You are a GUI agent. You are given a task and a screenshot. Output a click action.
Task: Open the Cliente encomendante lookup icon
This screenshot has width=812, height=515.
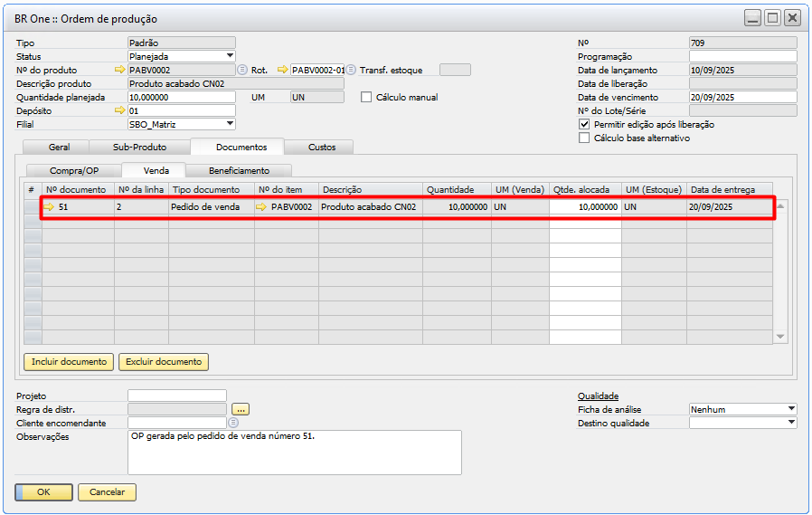[233, 423]
